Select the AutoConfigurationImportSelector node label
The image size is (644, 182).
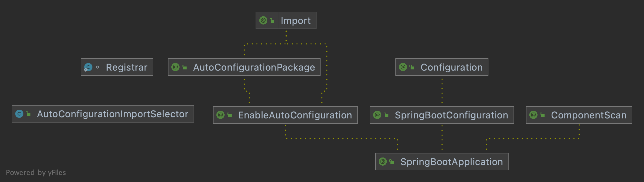coord(113,114)
